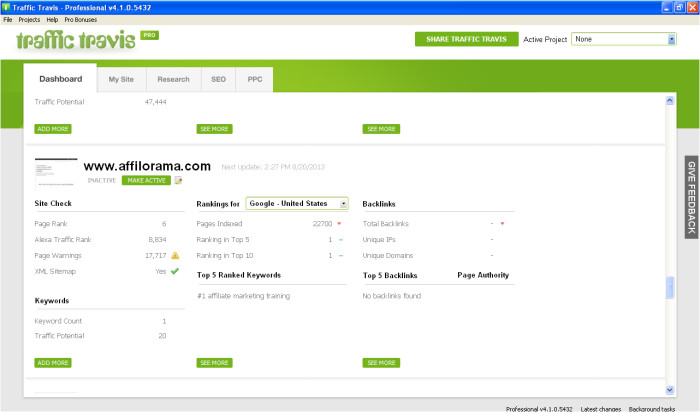The image size is (700, 412).
Task: Click the scrollbar down arrow
Action: click(670, 390)
